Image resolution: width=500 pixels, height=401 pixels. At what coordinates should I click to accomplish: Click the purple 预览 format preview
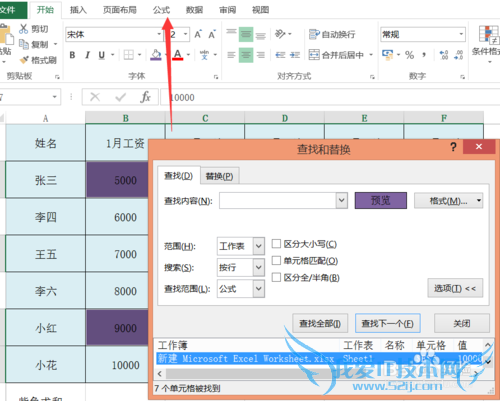click(381, 200)
